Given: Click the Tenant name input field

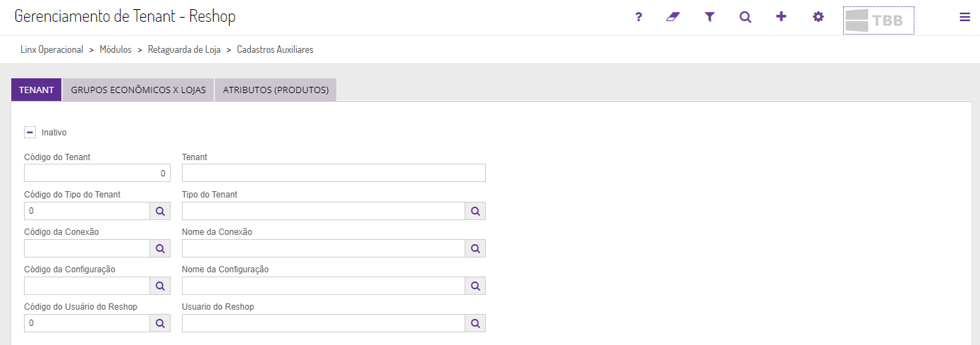Looking at the screenshot, I should coord(333,173).
